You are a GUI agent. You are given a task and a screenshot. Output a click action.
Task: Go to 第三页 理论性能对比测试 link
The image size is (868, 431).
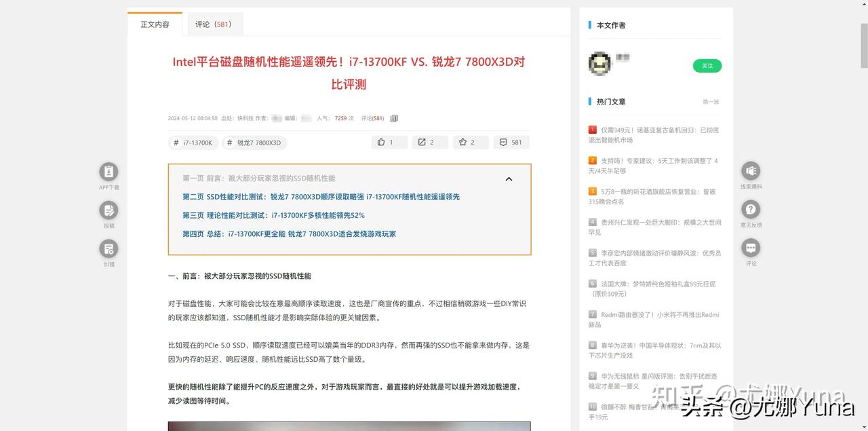(x=273, y=215)
